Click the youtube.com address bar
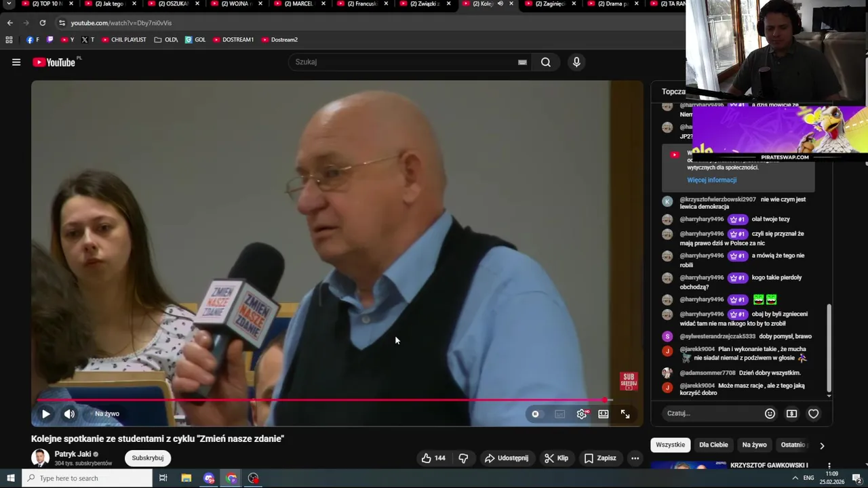 click(366, 22)
